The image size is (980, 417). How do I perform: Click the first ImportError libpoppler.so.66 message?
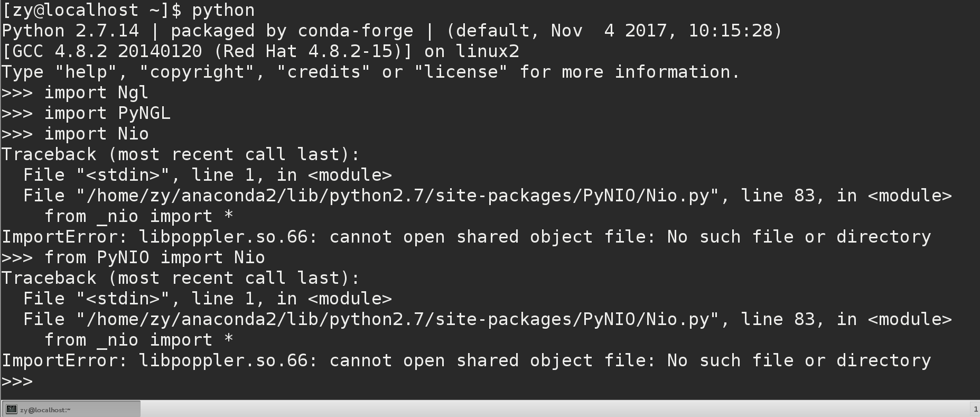click(x=466, y=237)
